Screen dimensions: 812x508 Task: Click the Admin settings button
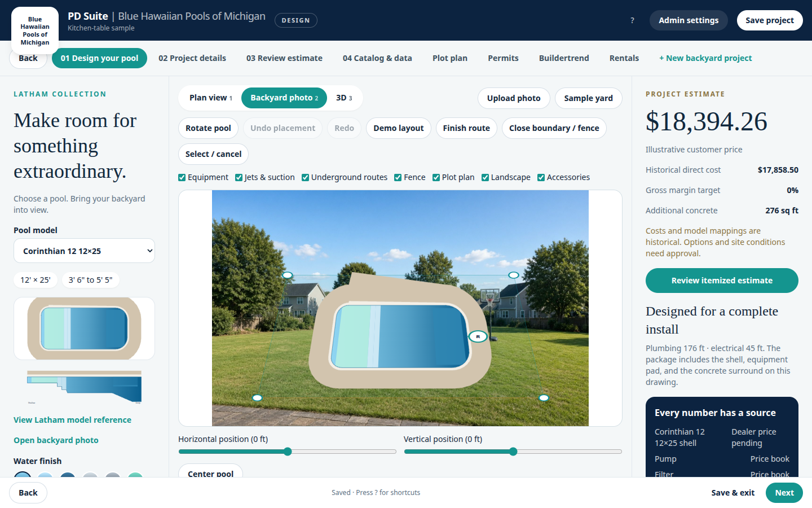click(689, 20)
